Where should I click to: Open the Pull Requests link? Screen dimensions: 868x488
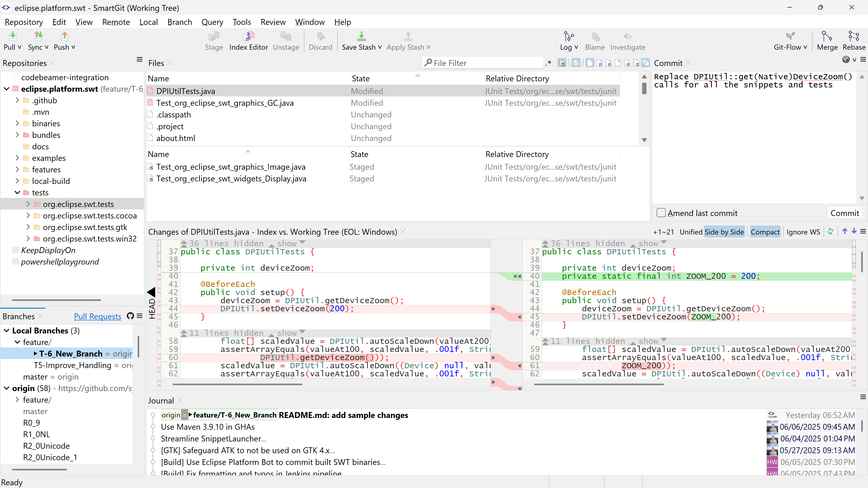pos(97,316)
